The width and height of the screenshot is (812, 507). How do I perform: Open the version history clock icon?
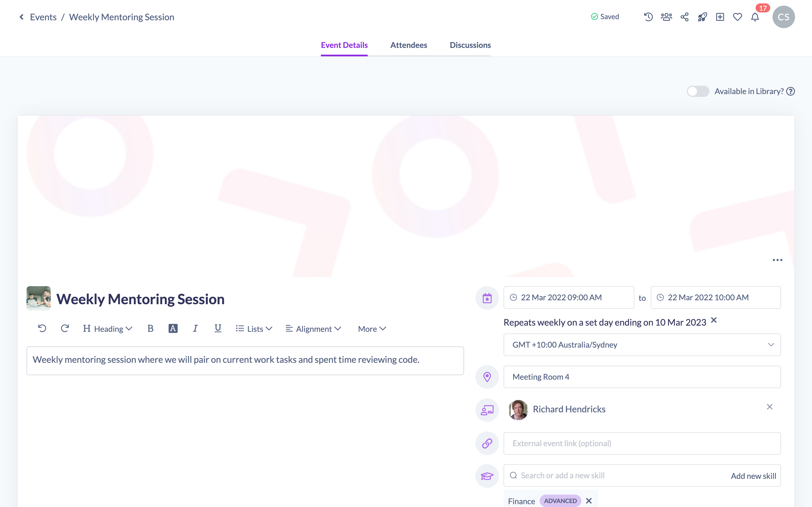648,17
